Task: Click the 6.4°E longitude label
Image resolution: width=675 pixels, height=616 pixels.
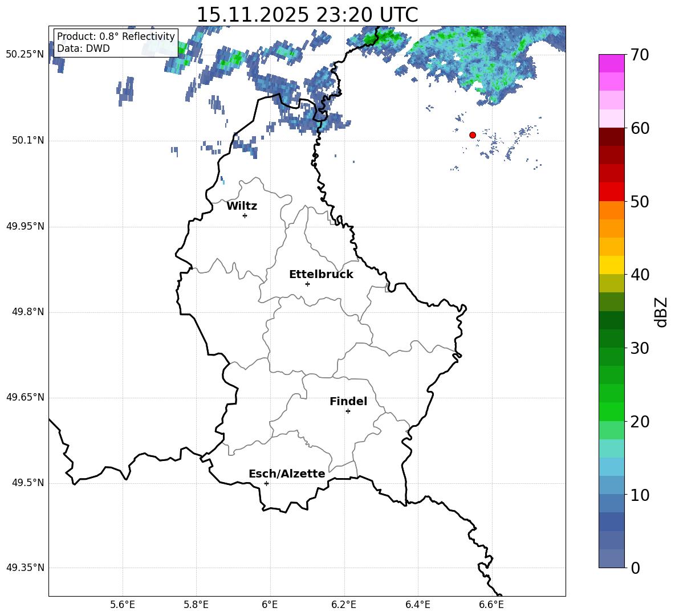Action: coord(417,605)
